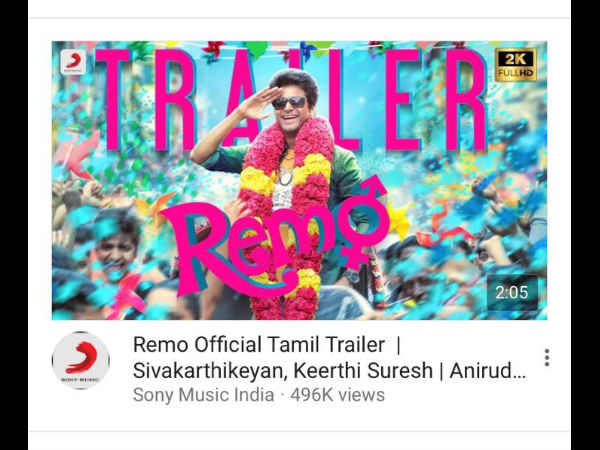Tap the gender symbol on Remo logo
The width and height of the screenshot is (600, 450).
362,222
